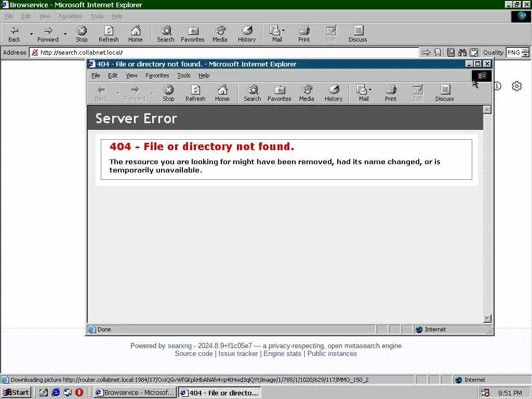Click Stop in the Browservice window toolbar

[82, 34]
